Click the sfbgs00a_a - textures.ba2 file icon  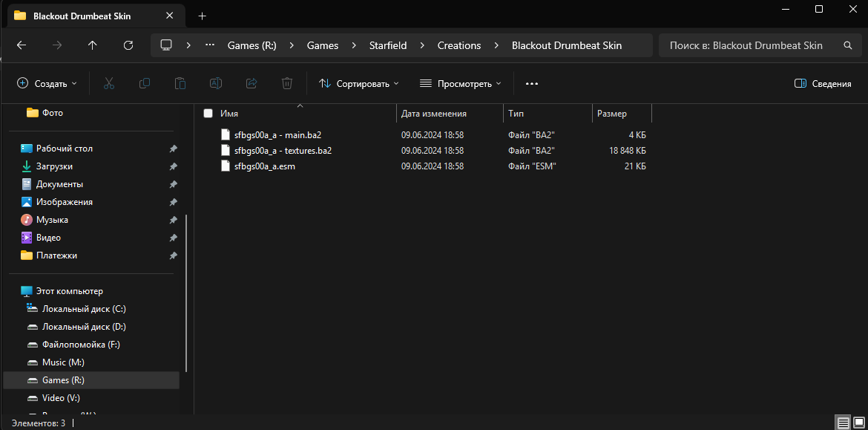tap(225, 150)
